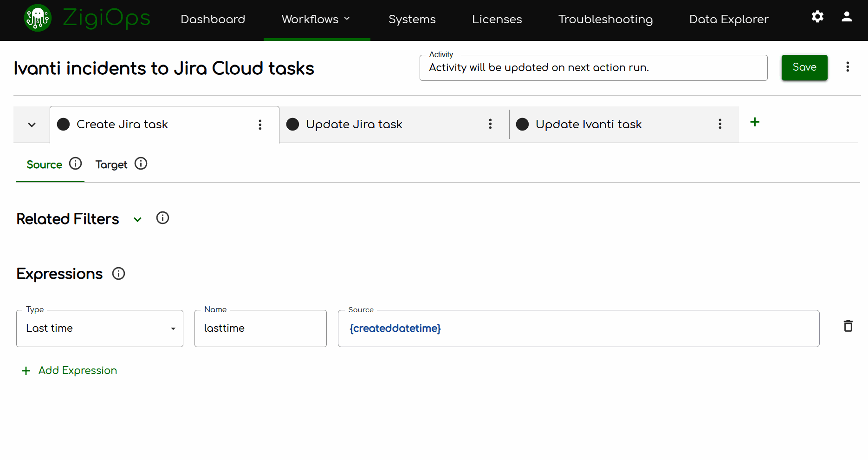View the Expressions info tooltip icon
The height and width of the screenshot is (460, 868).
119,274
